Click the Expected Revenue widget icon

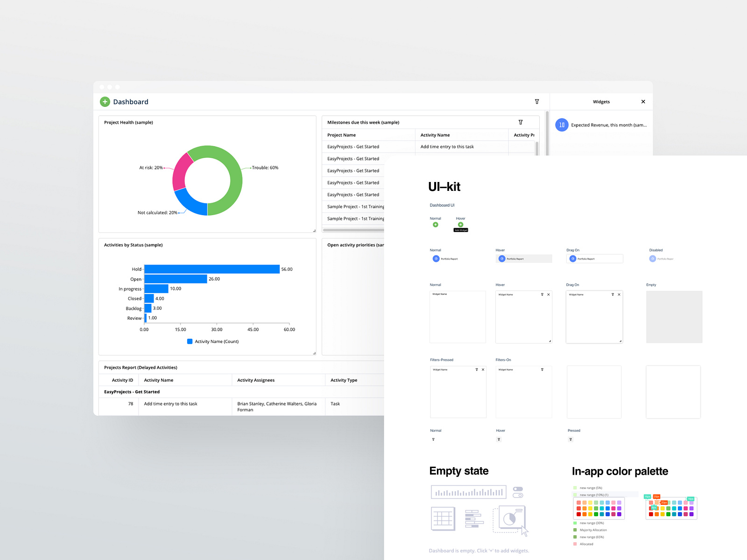[562, 125]
